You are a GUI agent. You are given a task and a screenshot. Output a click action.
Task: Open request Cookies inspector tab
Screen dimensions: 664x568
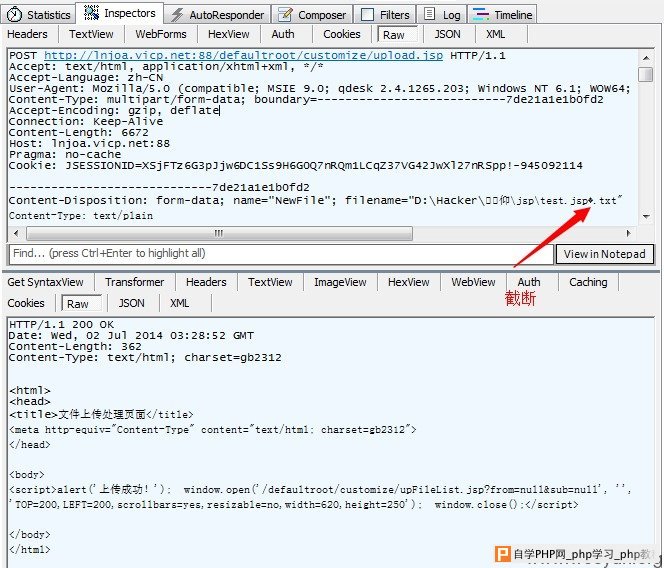[x=342, y=34]
